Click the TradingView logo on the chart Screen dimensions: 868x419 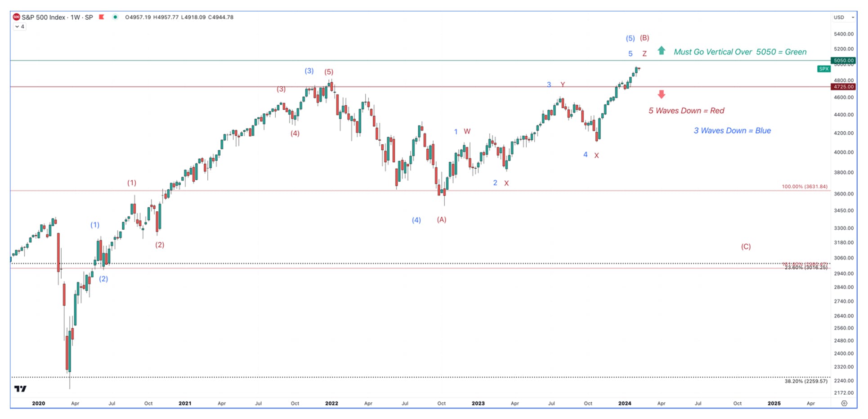20,389
